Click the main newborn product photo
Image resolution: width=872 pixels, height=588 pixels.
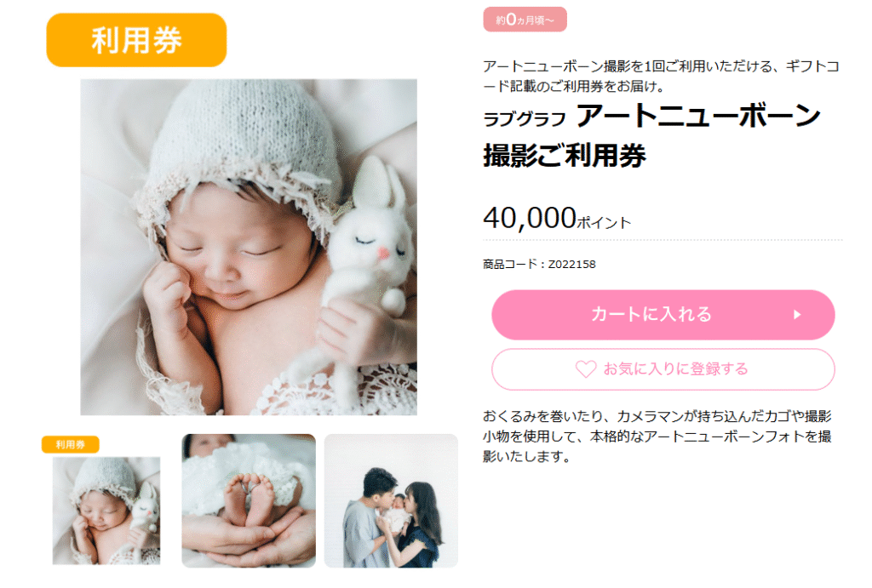point(249,248)
